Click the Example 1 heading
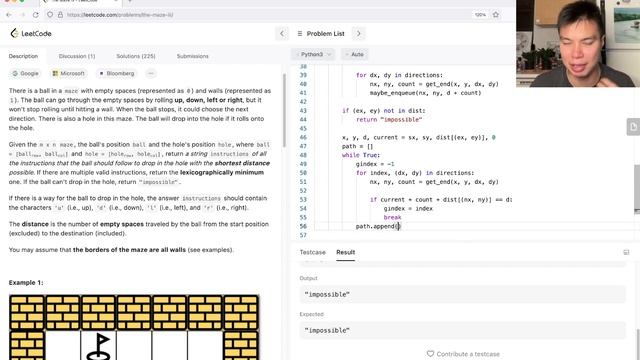 tap(26, 282)
